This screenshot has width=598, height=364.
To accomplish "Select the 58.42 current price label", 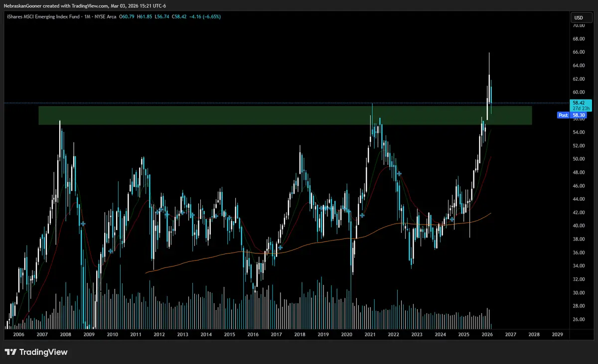I will click(579, 103).
